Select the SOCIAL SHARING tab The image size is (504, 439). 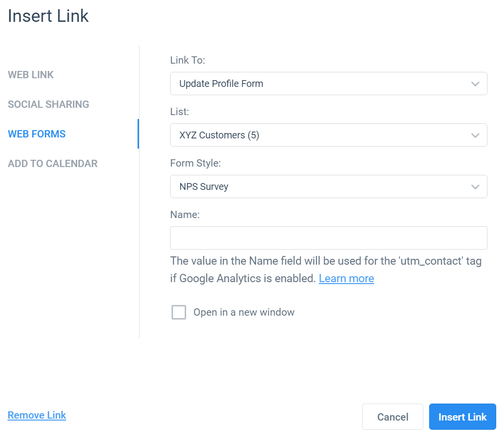(49, 104)
